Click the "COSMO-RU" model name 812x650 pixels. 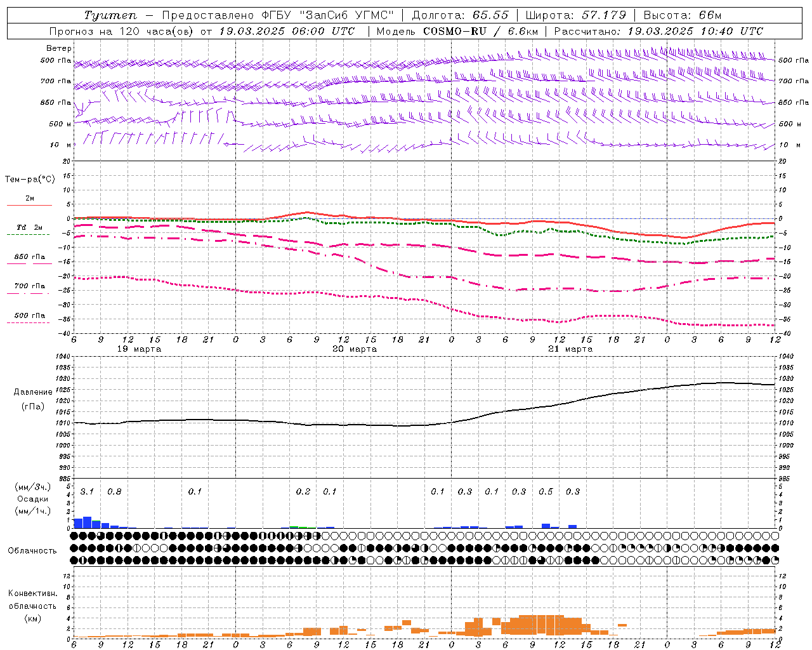click(x=455, y=31)
